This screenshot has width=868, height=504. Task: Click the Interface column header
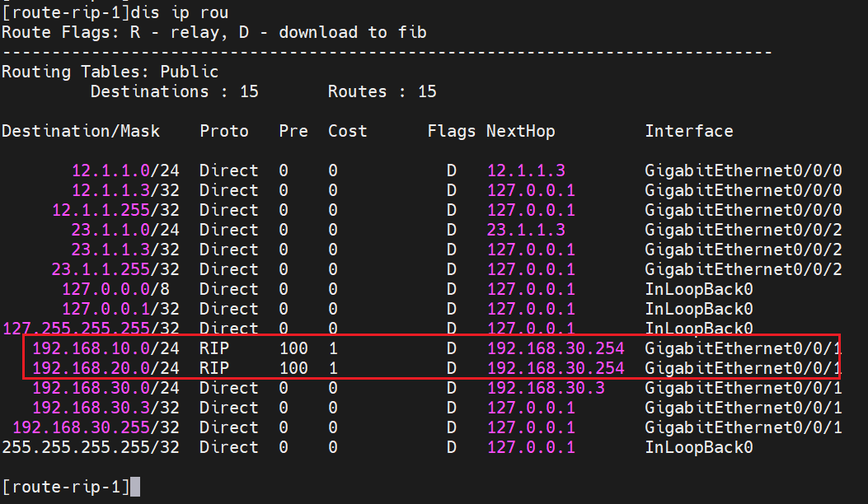(688, 131)
